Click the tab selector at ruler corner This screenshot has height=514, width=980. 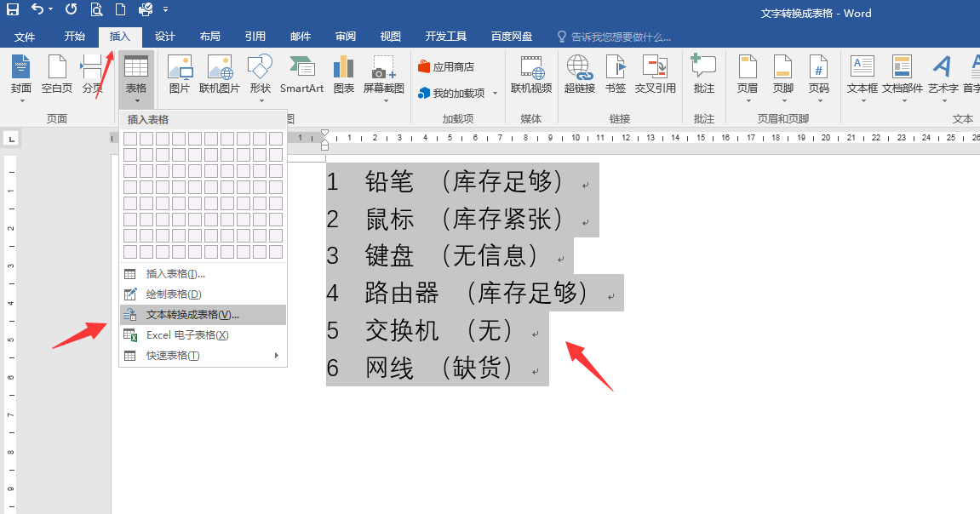[11, 139]
